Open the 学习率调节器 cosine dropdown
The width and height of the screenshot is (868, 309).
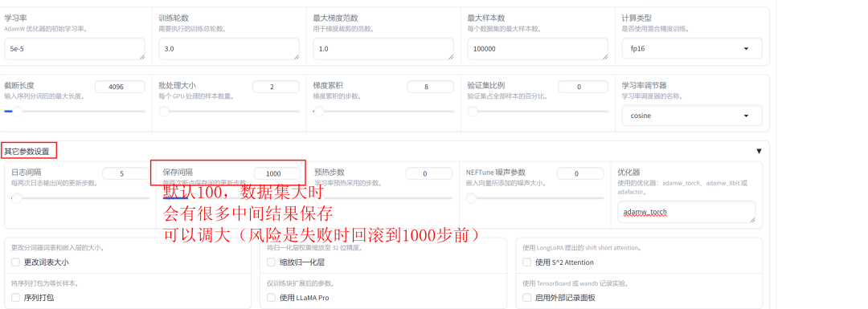[x=692, y=116]
